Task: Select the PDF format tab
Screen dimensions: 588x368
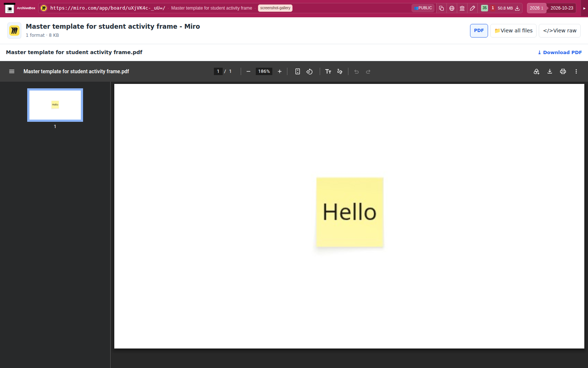Action: [x=479, y=31]
